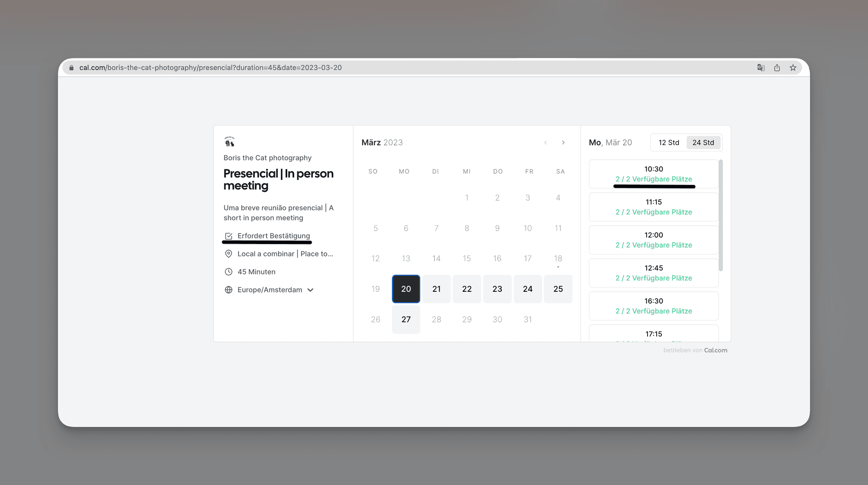Click the globe timezone icon
868x485 pixels.
coord(229,290)
